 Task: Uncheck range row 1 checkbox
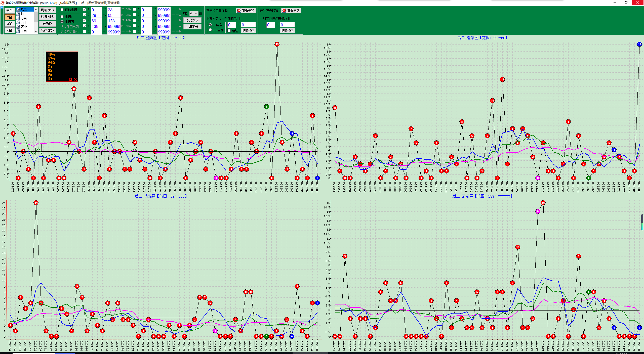(x=85, y=9)
